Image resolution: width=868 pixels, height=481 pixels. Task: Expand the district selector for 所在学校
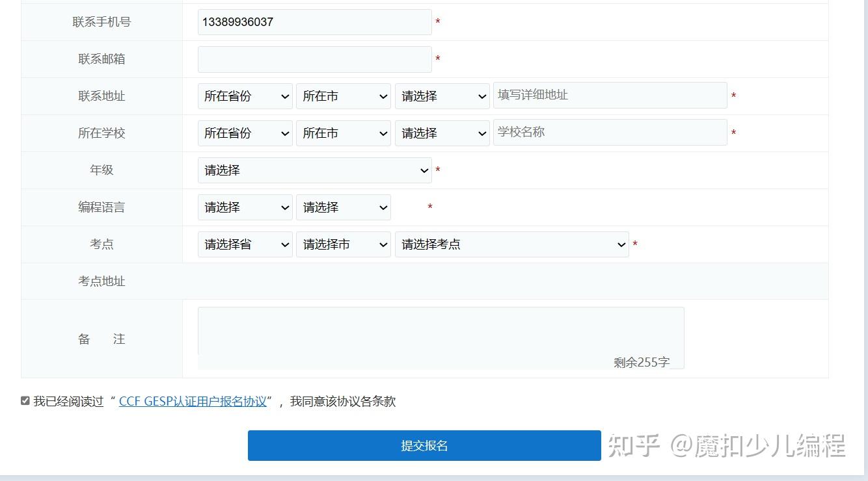442,133
